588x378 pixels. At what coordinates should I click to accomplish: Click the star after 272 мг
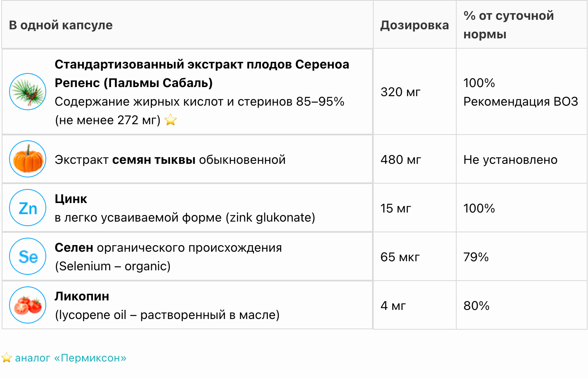coord(171,120)
